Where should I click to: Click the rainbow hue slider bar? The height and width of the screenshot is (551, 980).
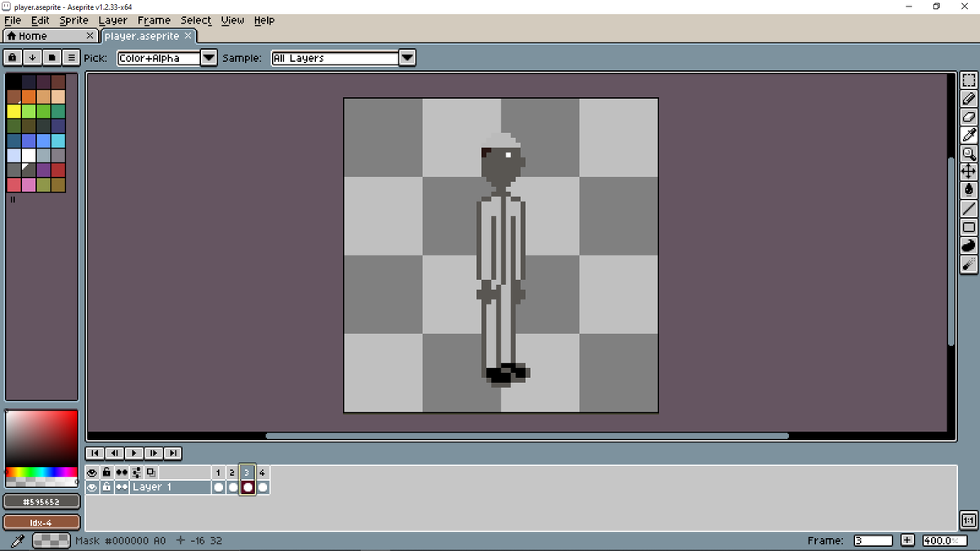point(42,472)
